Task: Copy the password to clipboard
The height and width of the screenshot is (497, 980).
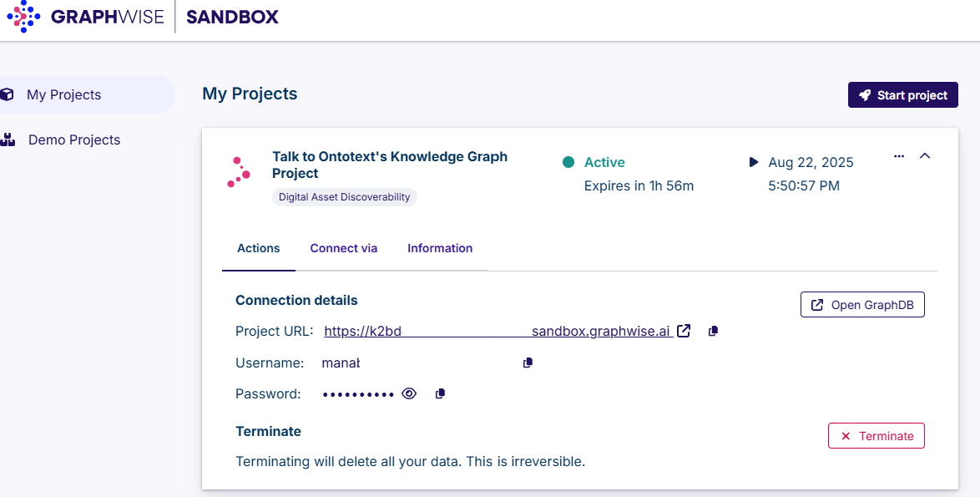Action: (x=440, y=394)
